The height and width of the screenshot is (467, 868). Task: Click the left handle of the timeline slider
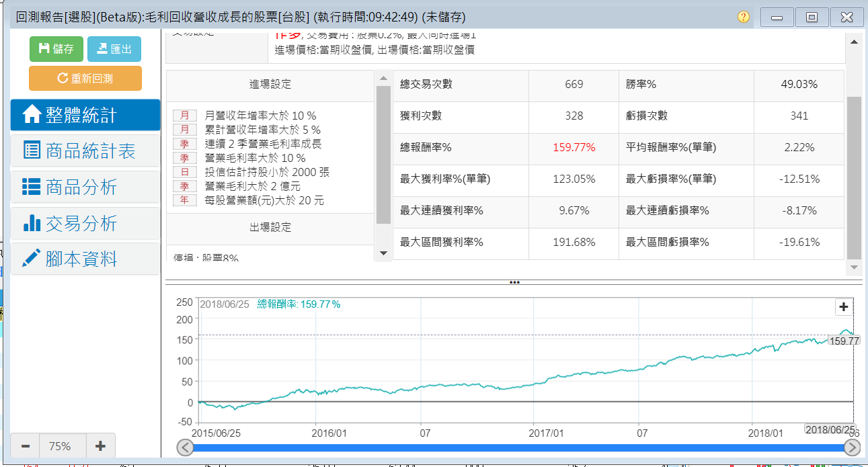[186, 448]
